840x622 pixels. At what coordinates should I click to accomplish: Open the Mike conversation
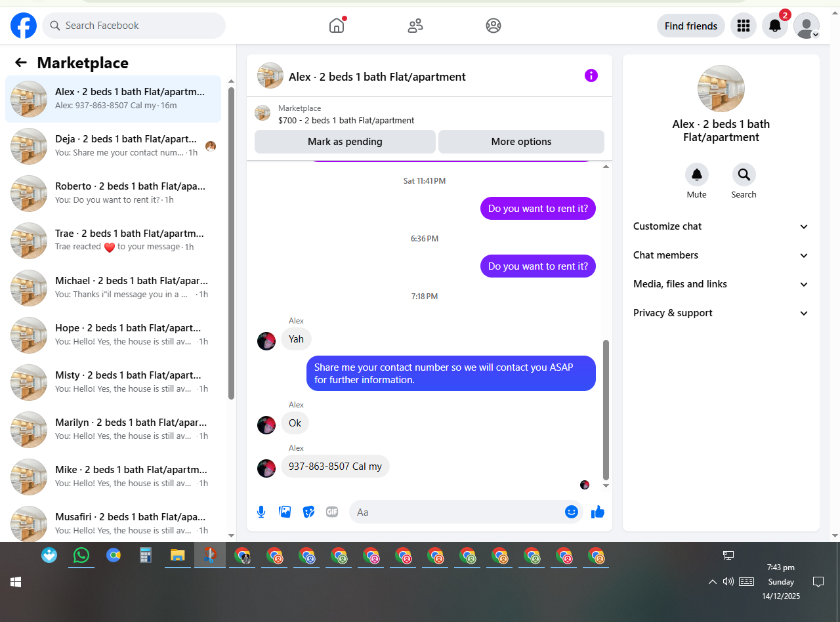(113, 477)
